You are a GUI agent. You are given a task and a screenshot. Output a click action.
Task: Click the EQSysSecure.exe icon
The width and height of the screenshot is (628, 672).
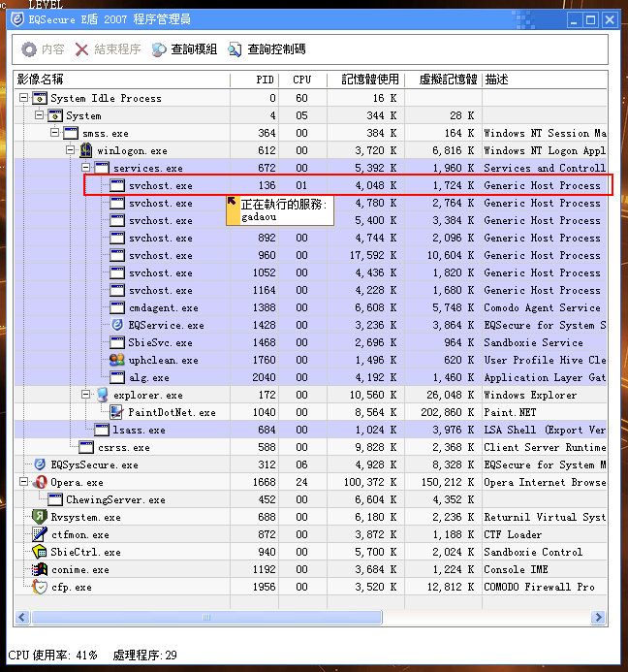click(x=40, y=464)
